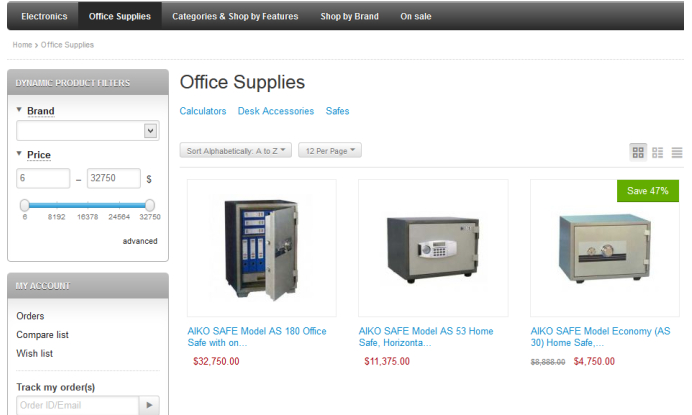Open the On sale menu item
The width and height of the screenshot is (692, 415).
(x=416, y=16)
